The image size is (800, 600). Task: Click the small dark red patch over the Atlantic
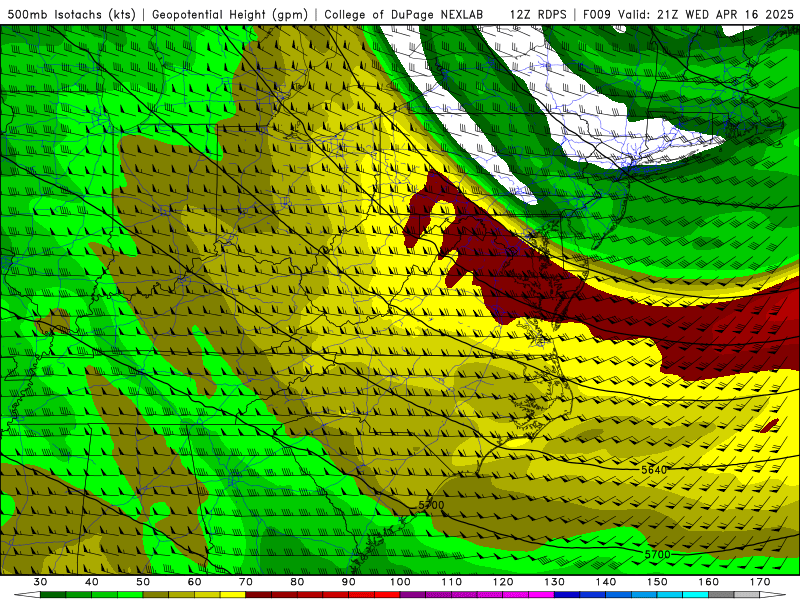[x=769, y=426]
